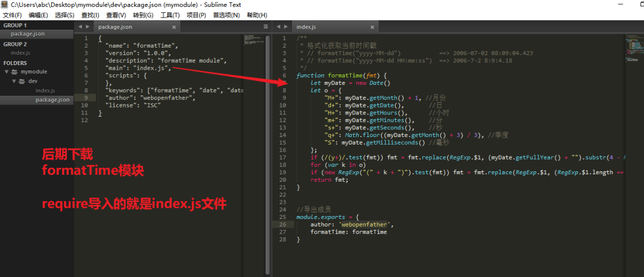Open the 帮助(H) menu
This screenshot has height=277, width=644.
tap(257, 15)
